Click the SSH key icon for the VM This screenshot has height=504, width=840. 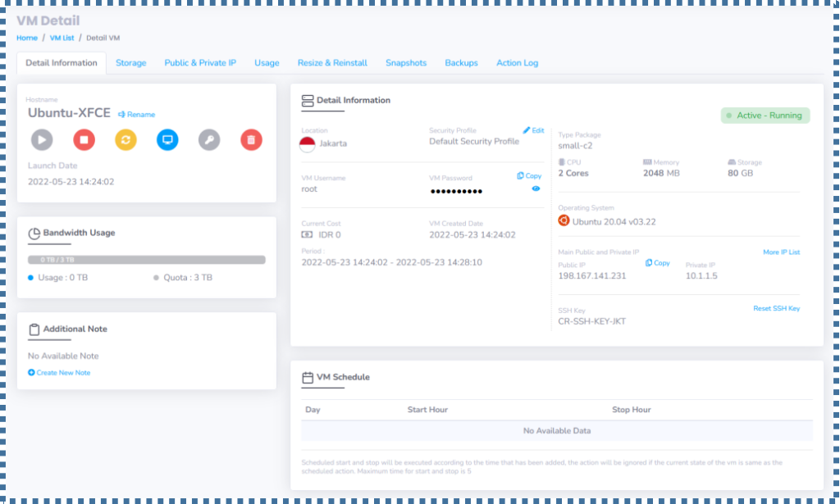210,139
